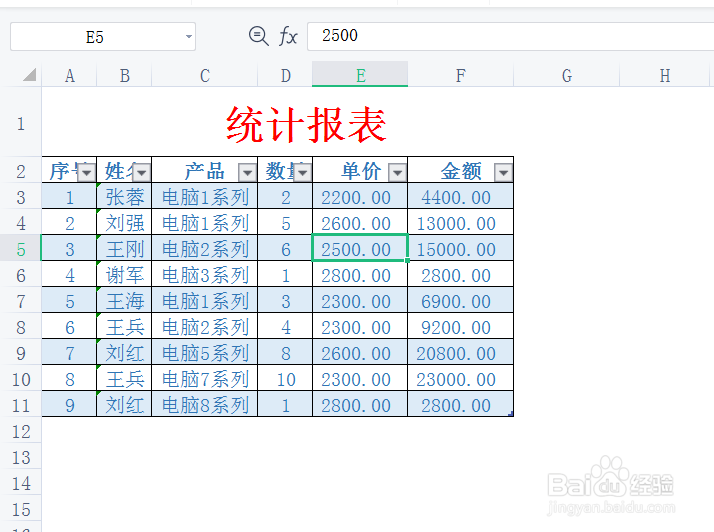Click the zoom magnifier icon beside fx

[259, 36]
